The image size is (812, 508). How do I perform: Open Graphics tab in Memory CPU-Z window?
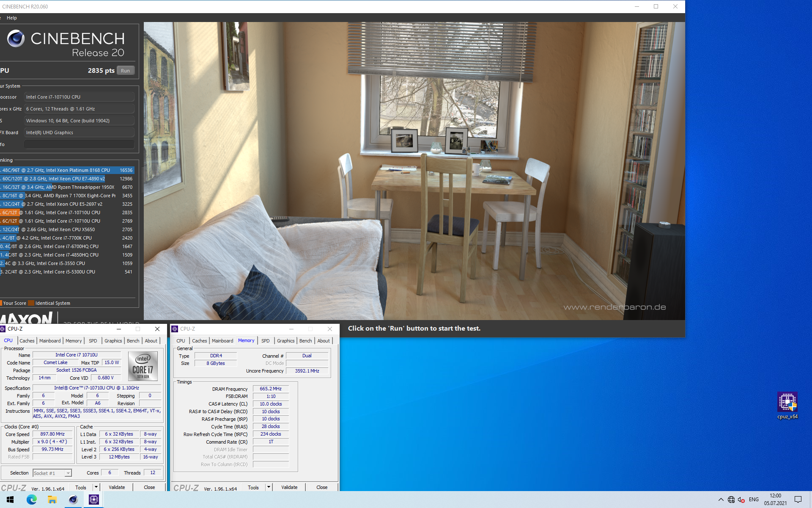(x=286, y=341)
